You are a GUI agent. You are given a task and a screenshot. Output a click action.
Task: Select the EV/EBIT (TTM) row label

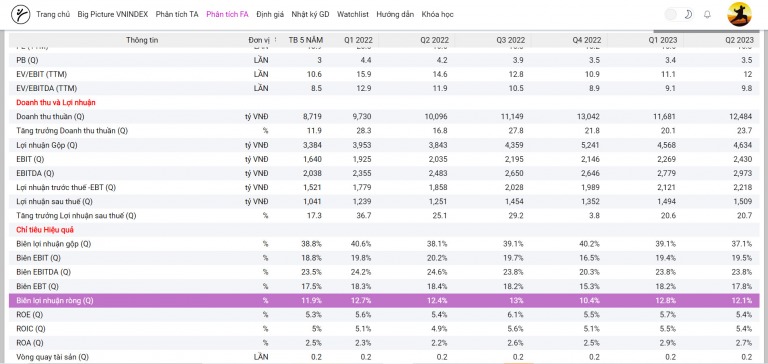pyautogui.click(x=42, y=74)
